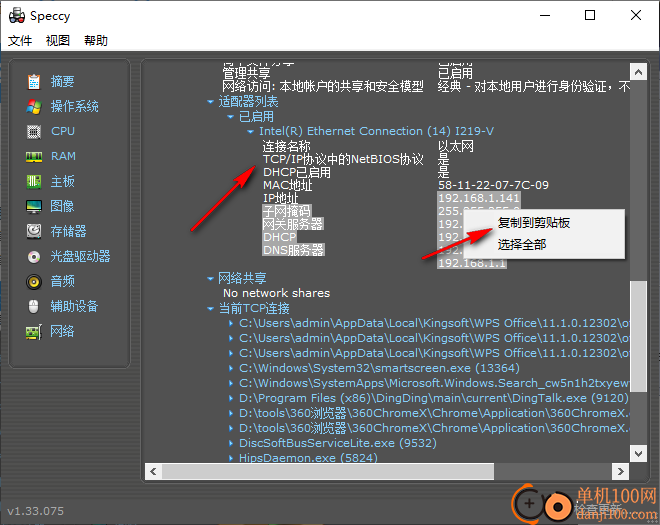Viewport: 660px width, 525px height.
Task: Open the 光盘驱动器 section label
Action: tap(80, 256)
